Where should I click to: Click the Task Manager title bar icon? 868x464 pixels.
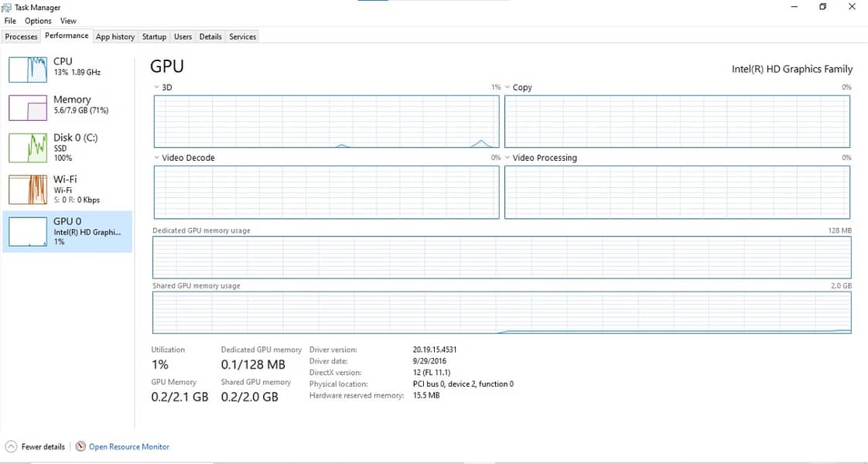(7, 8)
